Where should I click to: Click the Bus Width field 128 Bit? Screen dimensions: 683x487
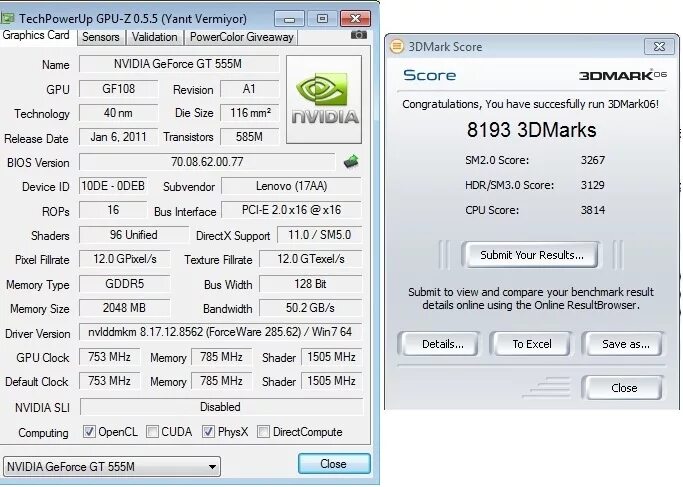coord(310,284)
